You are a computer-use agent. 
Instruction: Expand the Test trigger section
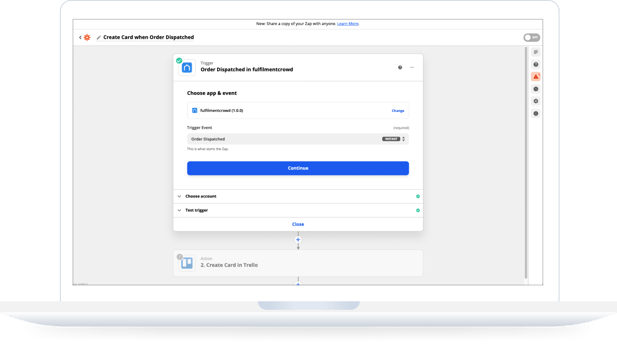(x=298, y=210)
